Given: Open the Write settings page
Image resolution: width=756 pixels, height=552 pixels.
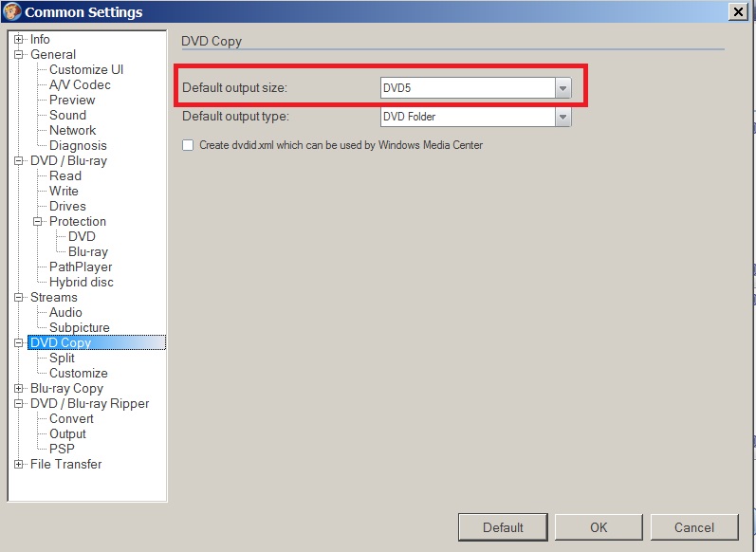Looking at the screenshot, I should click(64, 191).
